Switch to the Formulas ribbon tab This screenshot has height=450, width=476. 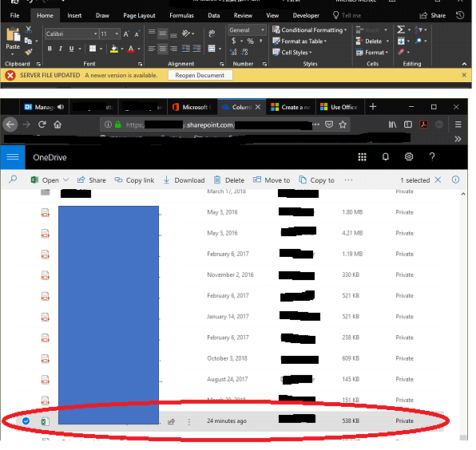click(181, 15)
